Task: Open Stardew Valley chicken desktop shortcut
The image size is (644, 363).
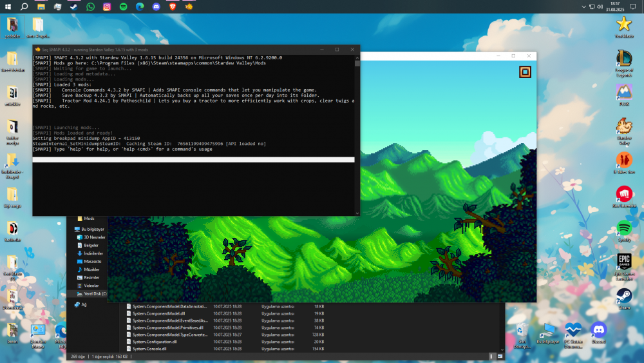Action: [x=624, y=132]
